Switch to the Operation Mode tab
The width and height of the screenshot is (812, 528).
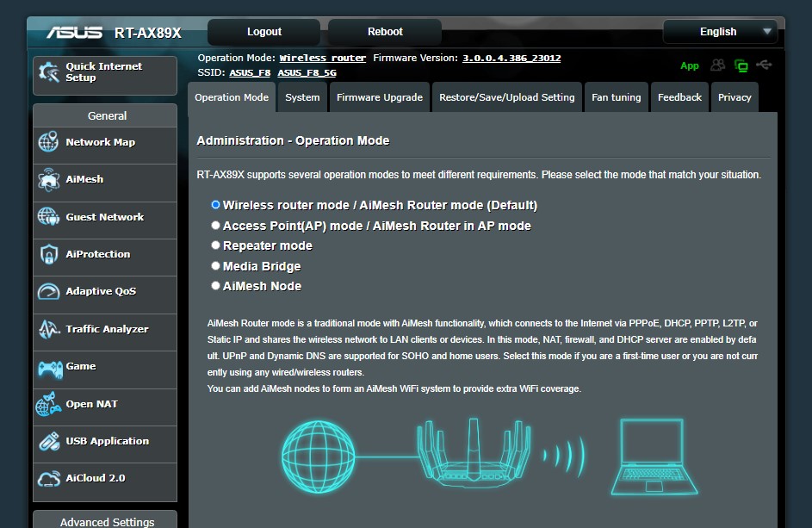(x=232, y=97)
